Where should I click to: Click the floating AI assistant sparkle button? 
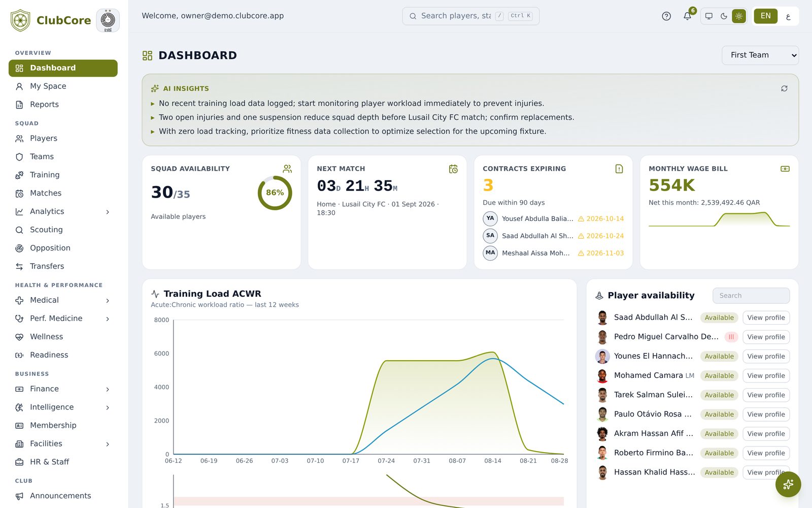pyautogui.click(x=788, y=485)
